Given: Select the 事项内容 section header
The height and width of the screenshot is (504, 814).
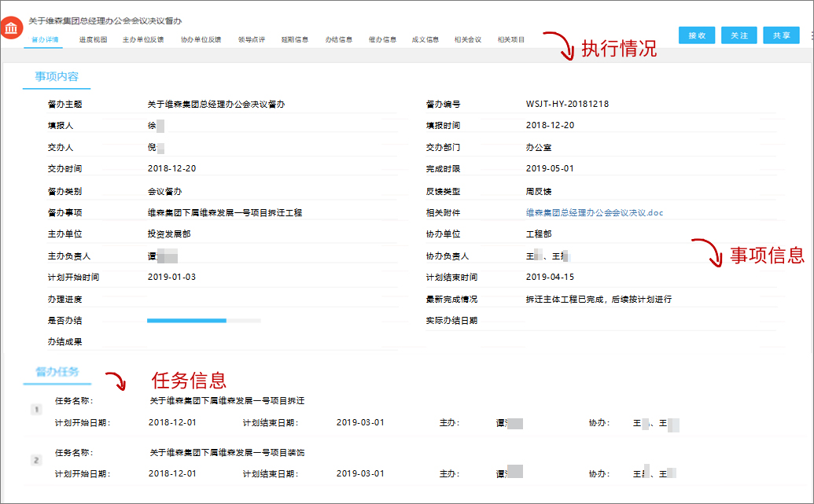Looking at the screenshot, I should [57, 77].
